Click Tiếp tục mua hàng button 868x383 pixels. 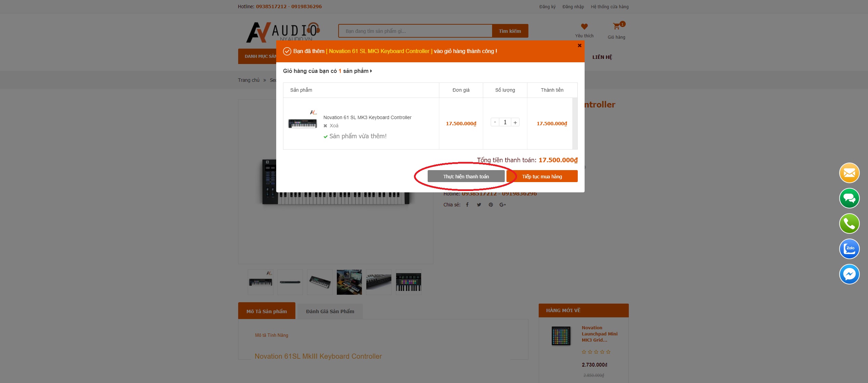(x=542, y=176)
